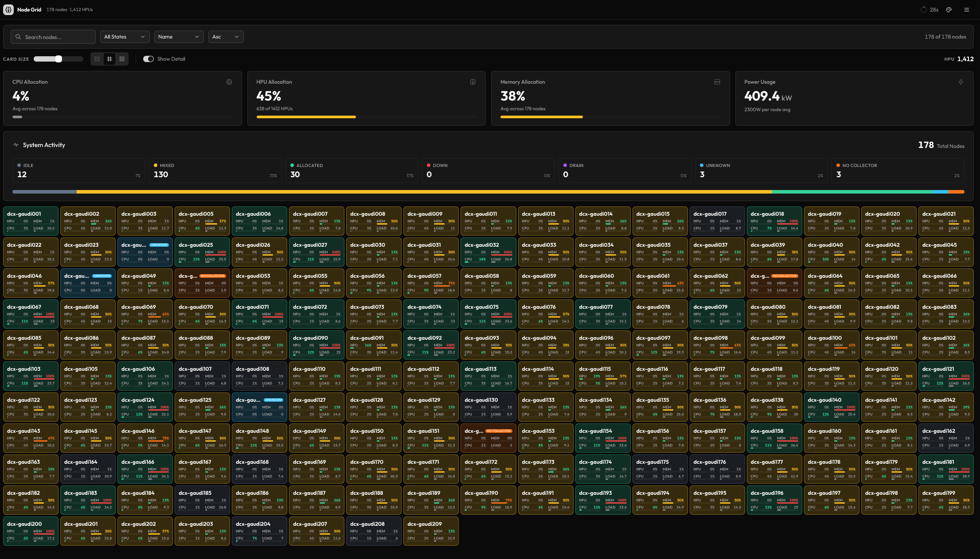The width and height of the screenshot is (980, 559).
Task: Open the Asc sort order dropdown
Action: pos(226,37)
